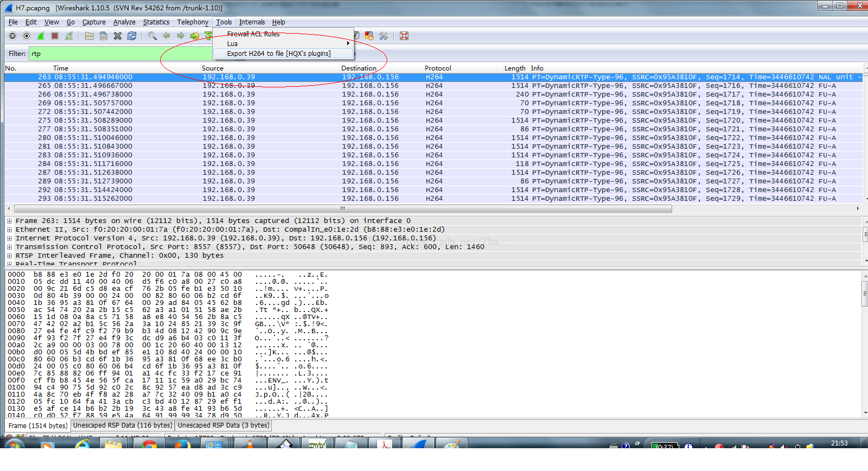Stop the running capture
This screenshot has height=471, width=868.
click(55, 36)
